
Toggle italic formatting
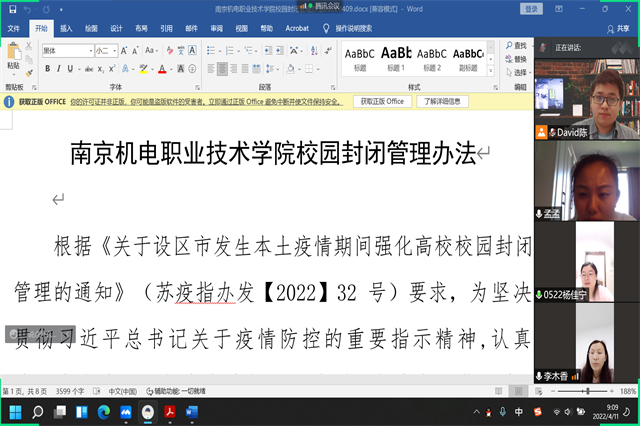[59, 69]
